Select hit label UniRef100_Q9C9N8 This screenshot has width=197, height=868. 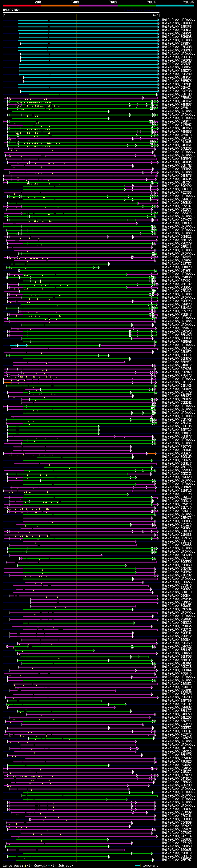pos(177,61)
